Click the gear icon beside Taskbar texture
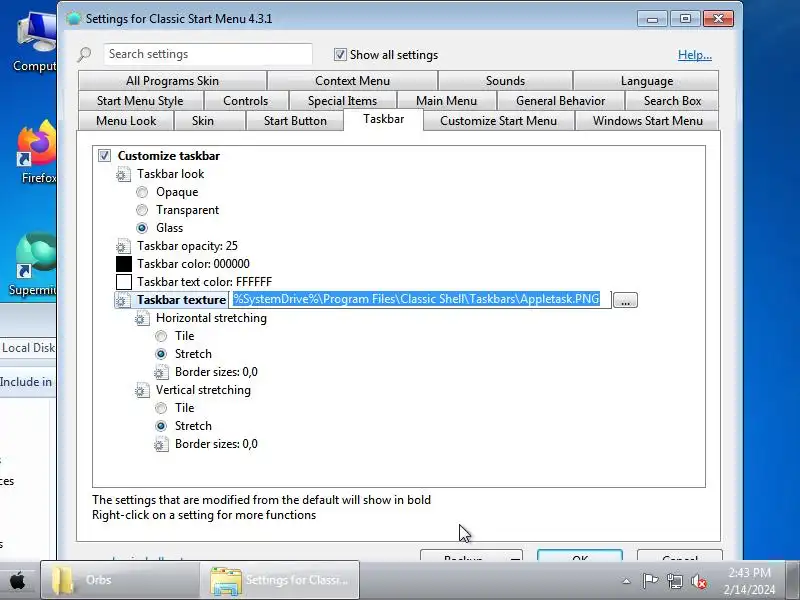This screenshot has height=600, width=800. click(x=123, y=300)
